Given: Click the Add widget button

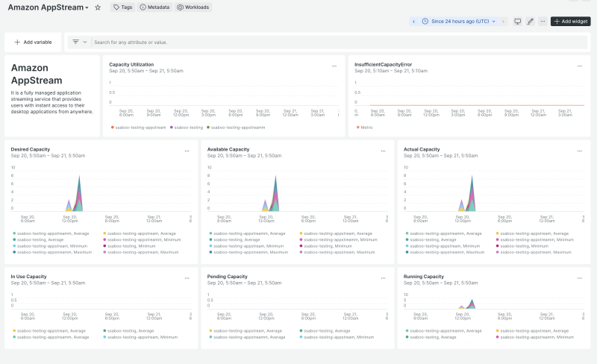Looking at the screenshot, I should [x=570, y=22].
